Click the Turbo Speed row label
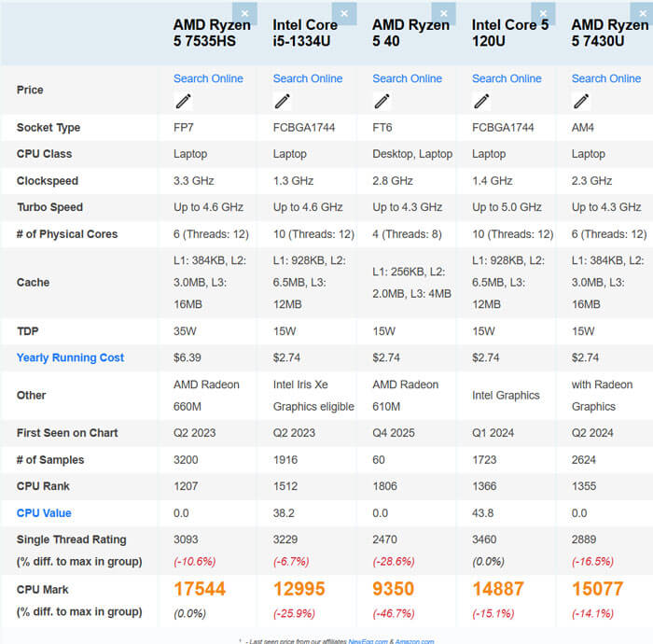This screenshot has width=653, height=644. (50, 207)
